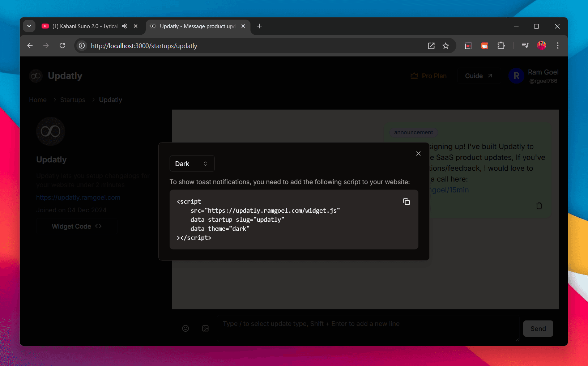Image resolution: width=588 pixels, height=366 pixels.
Task: Close the widget code dialog
Action: [x=418, y=154]
